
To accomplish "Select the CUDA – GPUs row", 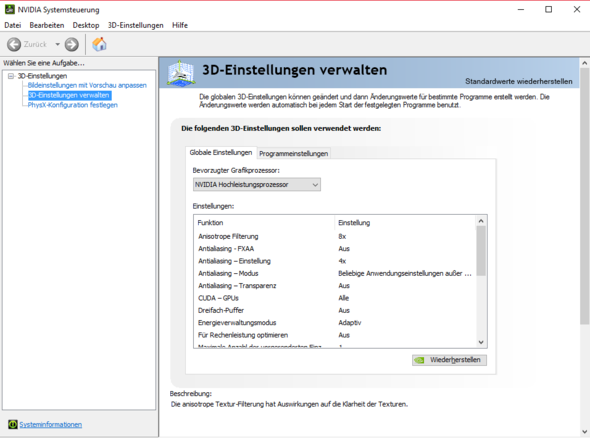I will (335, 298).
